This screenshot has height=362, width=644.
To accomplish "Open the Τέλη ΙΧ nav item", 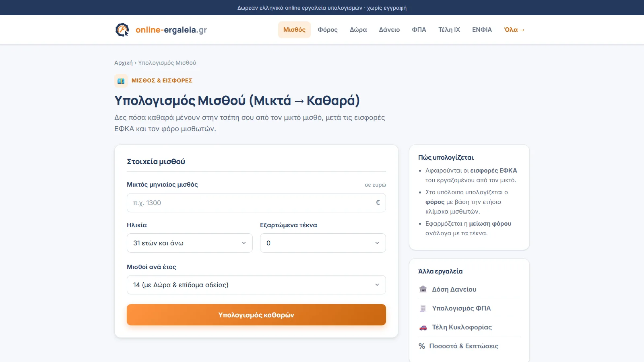I will click(449, 30).
